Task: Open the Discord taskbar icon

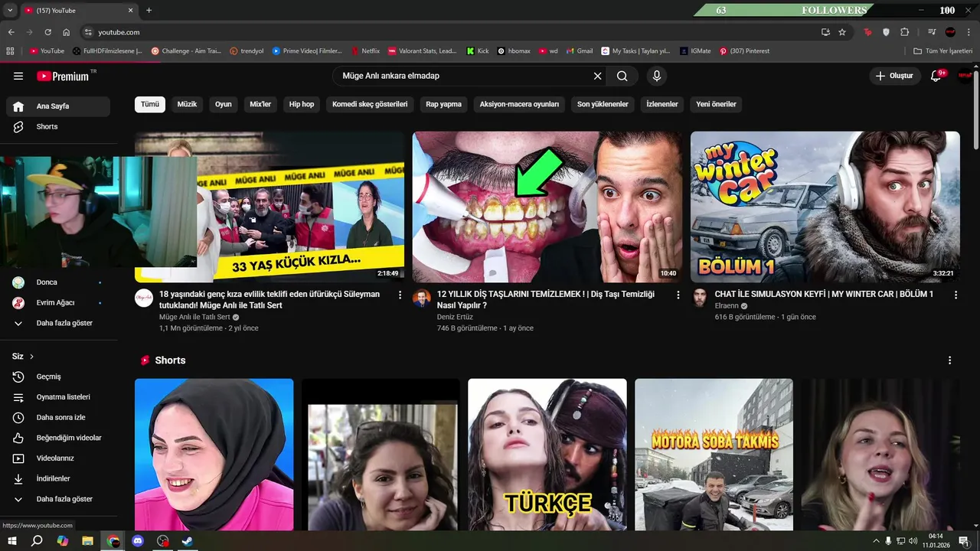Action: coord(138,541)
